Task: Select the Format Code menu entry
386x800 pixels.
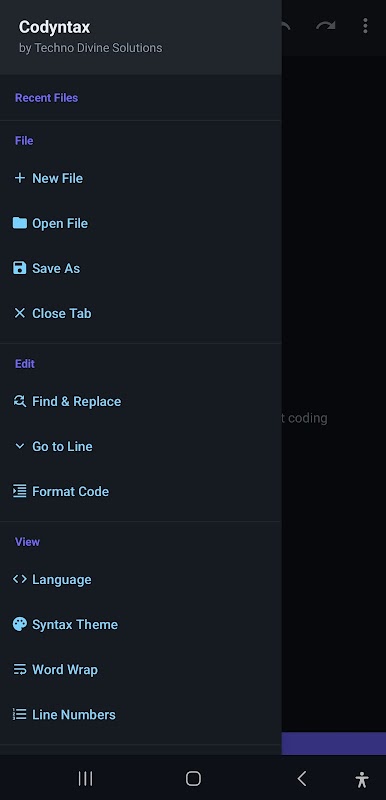Action: pyautogui.click(x=141, y=491)
